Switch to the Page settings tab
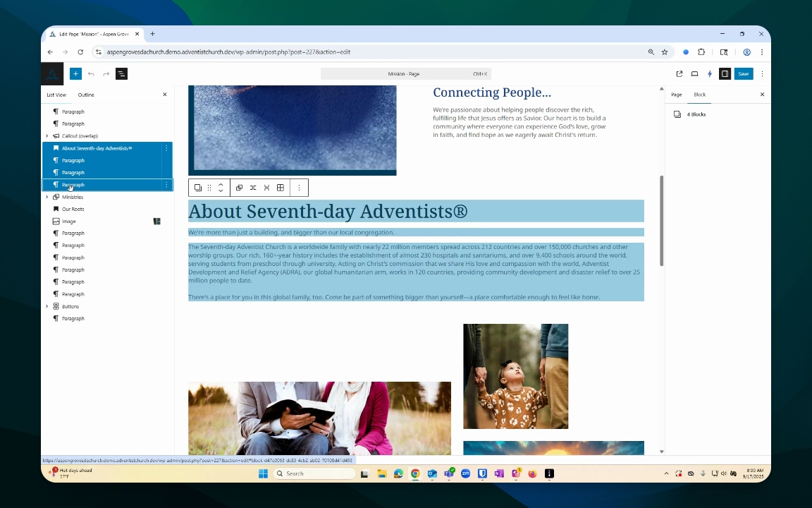812x508 pixels. click(x=677, y=95)
